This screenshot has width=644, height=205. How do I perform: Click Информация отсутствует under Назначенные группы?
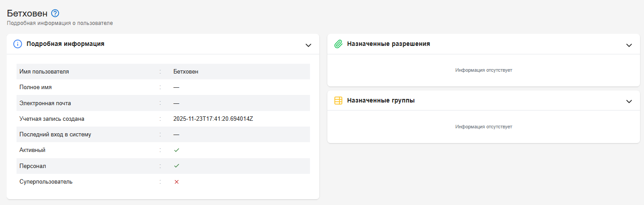point(484,127)
